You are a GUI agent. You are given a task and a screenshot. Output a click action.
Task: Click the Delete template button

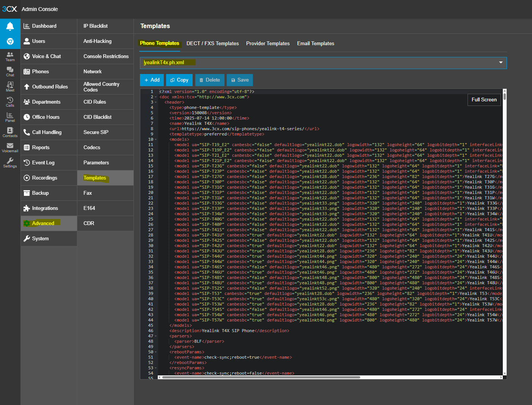coord(210,80)
